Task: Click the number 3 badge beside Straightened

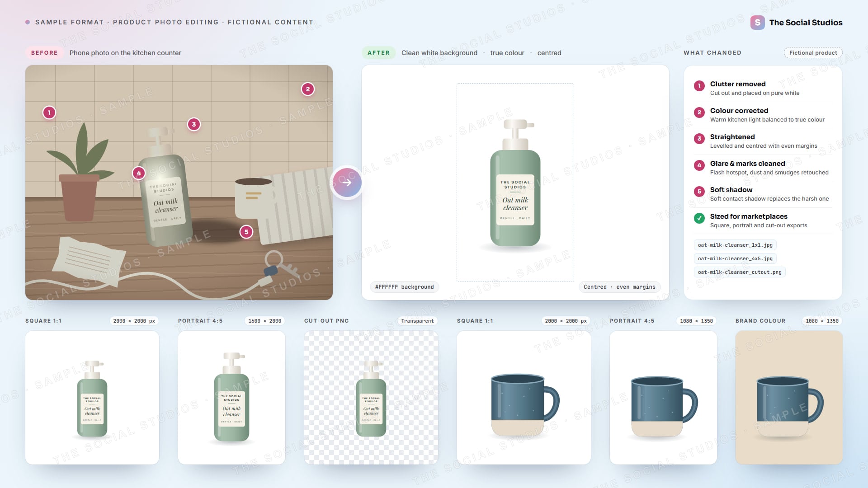Action: point(699,139)
